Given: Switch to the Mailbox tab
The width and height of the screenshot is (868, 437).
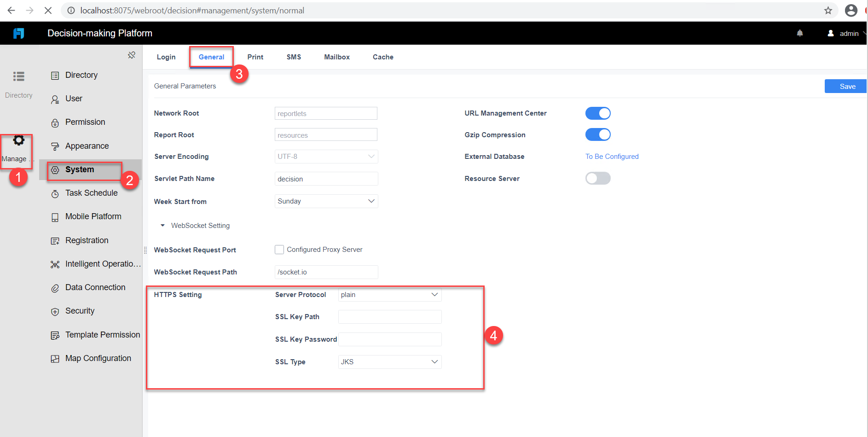Looking at the screenshot, I should click(x=337, y=57).
